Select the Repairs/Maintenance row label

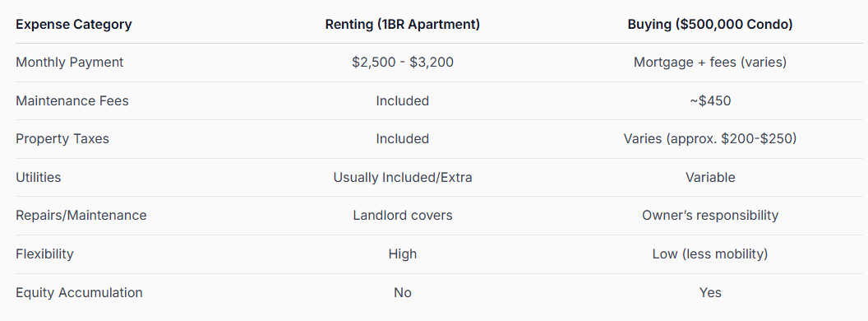point(81,215)
